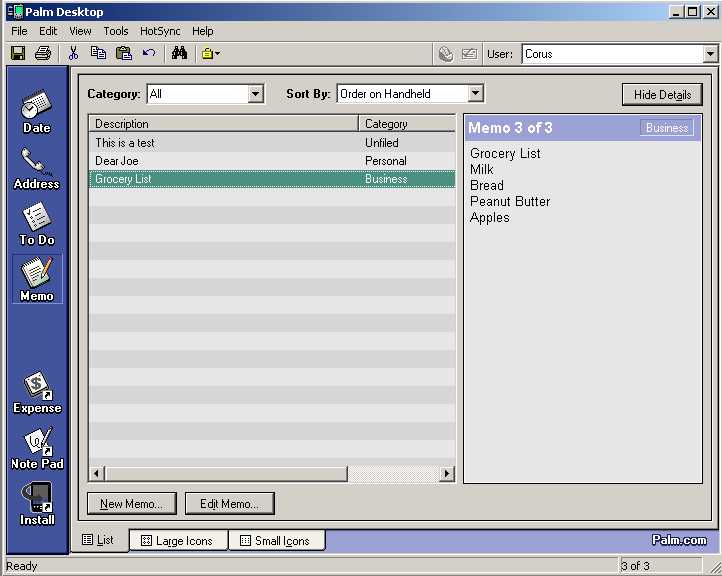Open the Tools menu
This screenshot has height=576, width=722.
[116, 31]
